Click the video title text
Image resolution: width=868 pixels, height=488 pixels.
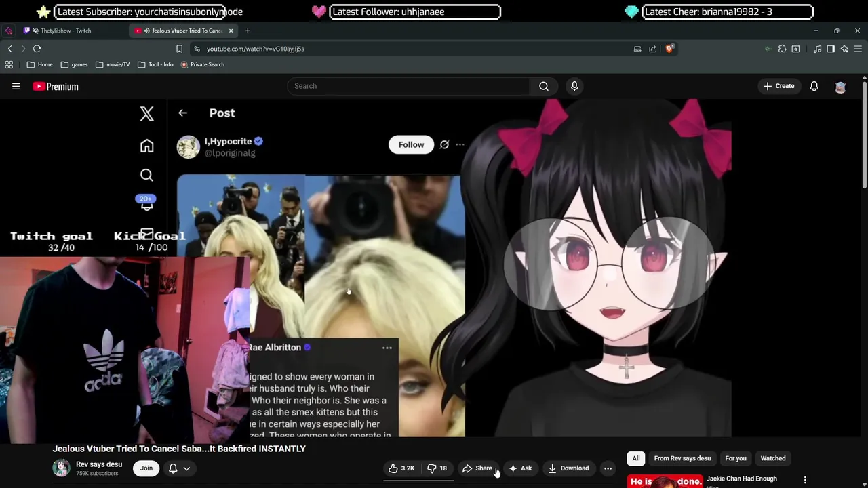[x=179, y=449]
